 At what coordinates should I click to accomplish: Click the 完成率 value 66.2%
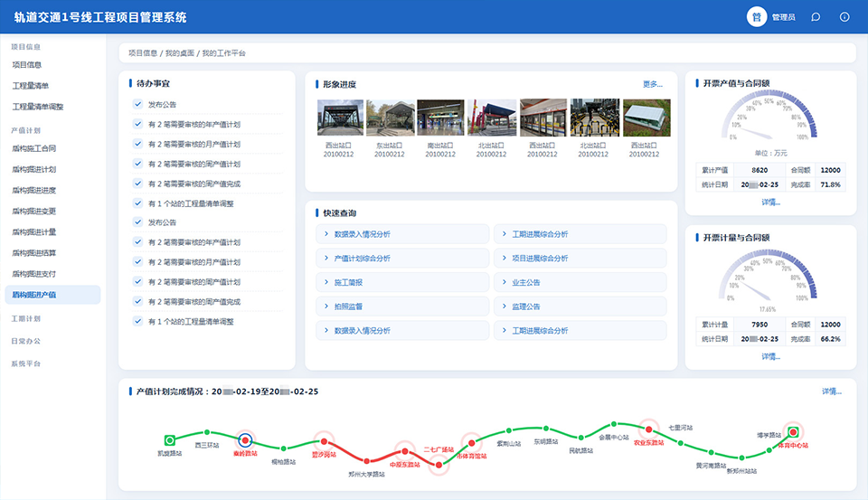[x=830, y=339]
